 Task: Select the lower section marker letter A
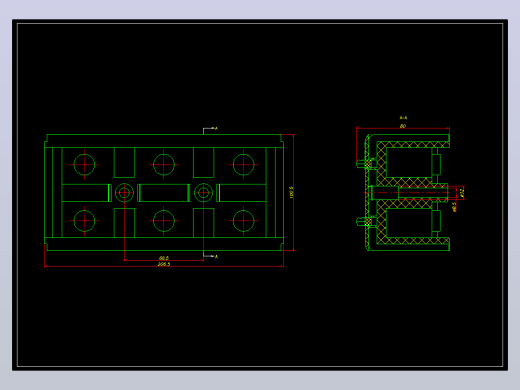[x=216, y=256]
